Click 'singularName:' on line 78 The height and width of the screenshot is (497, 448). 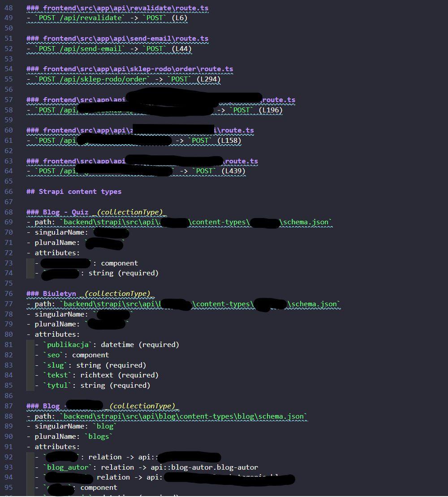(61, 314)
